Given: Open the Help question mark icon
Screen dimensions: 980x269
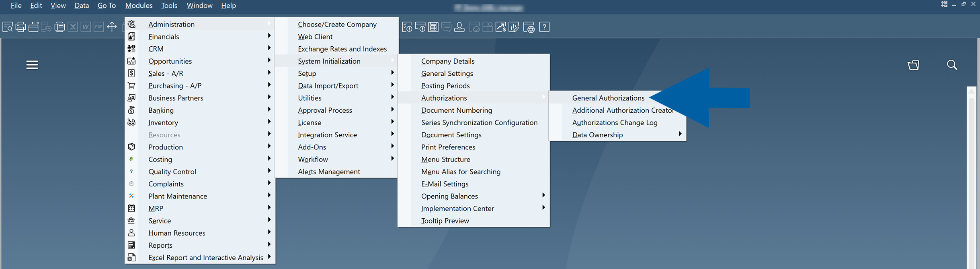Looking at the screenshot, I should [x=544, y=27].
